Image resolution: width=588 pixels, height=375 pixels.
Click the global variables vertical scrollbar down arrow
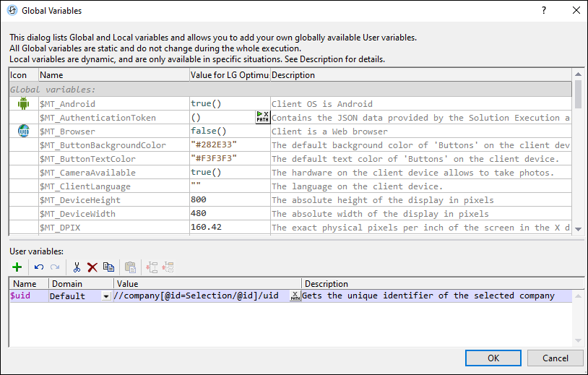click(577, 230)
